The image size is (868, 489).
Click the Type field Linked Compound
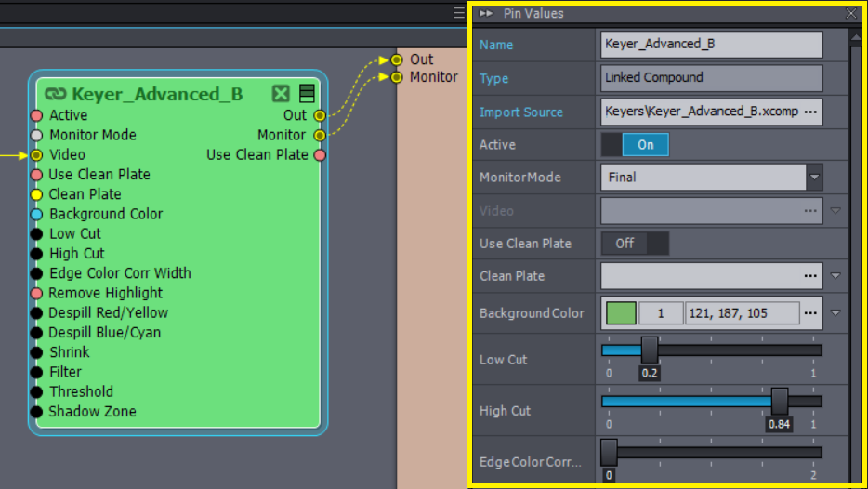(x=711, y=77)
